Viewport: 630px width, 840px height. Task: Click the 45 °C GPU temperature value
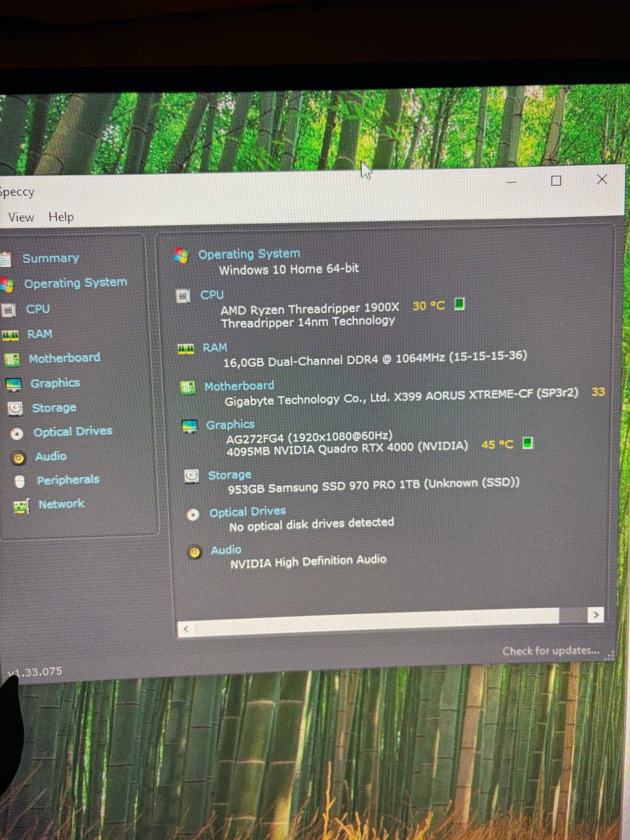point(497,444)
